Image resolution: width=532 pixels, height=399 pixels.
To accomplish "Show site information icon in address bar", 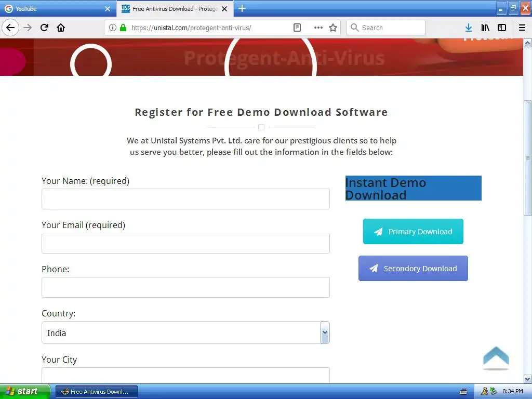I will point(113,28).
